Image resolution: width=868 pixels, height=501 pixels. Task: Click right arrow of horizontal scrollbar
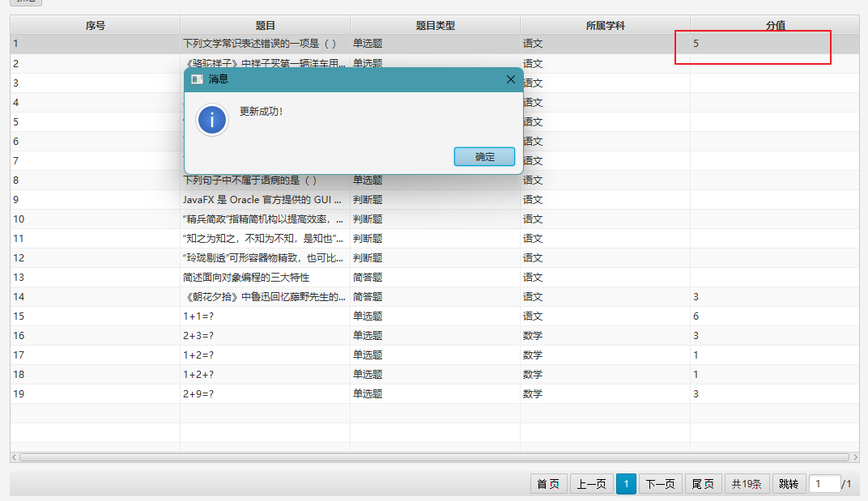click(x=855, y=457)
